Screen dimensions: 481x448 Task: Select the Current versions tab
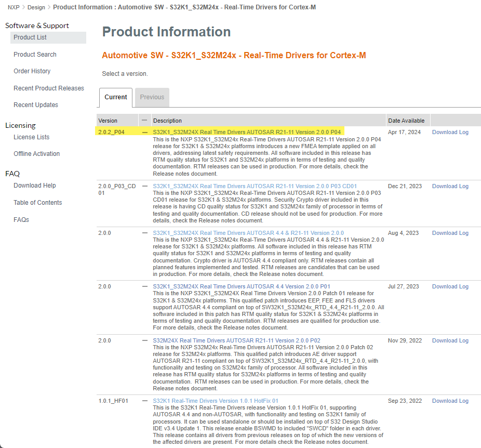tap(115, 97)
